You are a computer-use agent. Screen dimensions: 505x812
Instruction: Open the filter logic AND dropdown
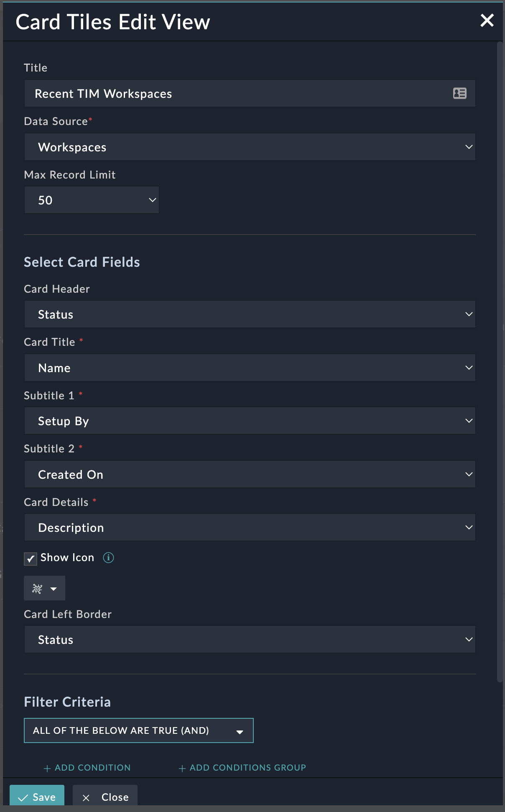click(138, 730)
